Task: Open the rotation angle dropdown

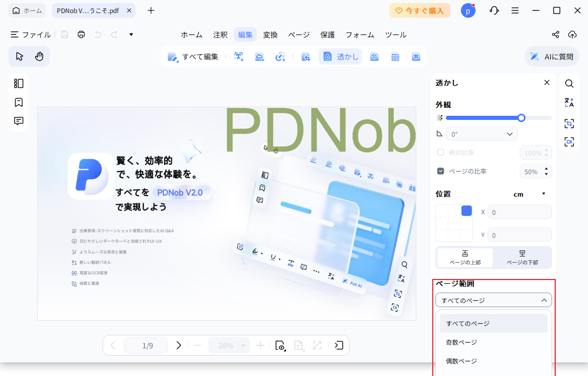Action: pyautogui.click(x=481, y=134)
